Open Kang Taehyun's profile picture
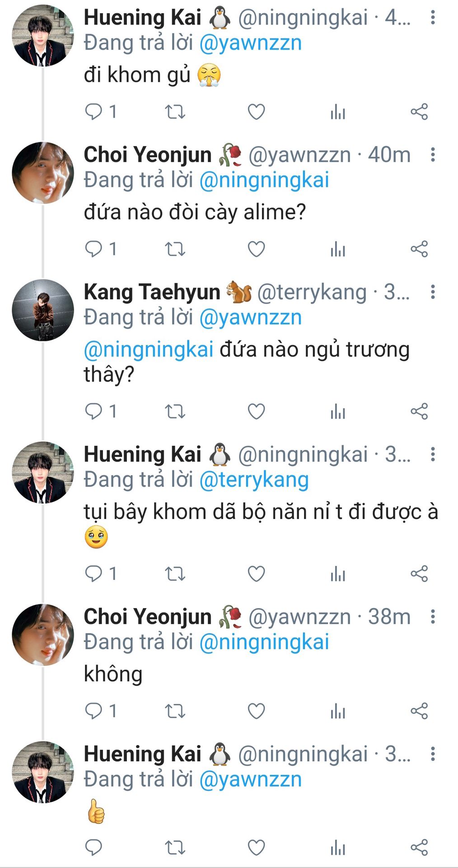The height and width of the screenshot is (868, 458). (42, 310)
